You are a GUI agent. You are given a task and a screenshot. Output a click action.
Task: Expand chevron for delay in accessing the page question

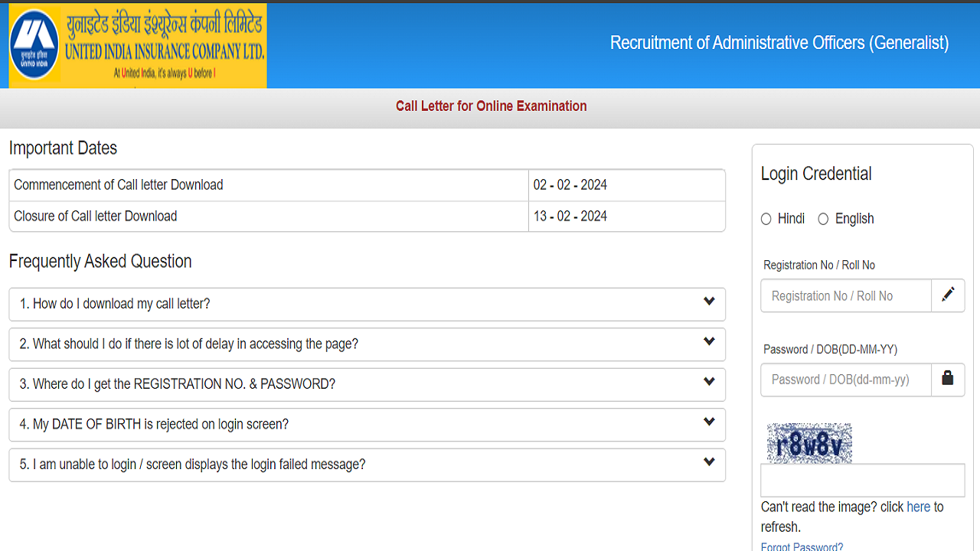[x=709, y=341]
